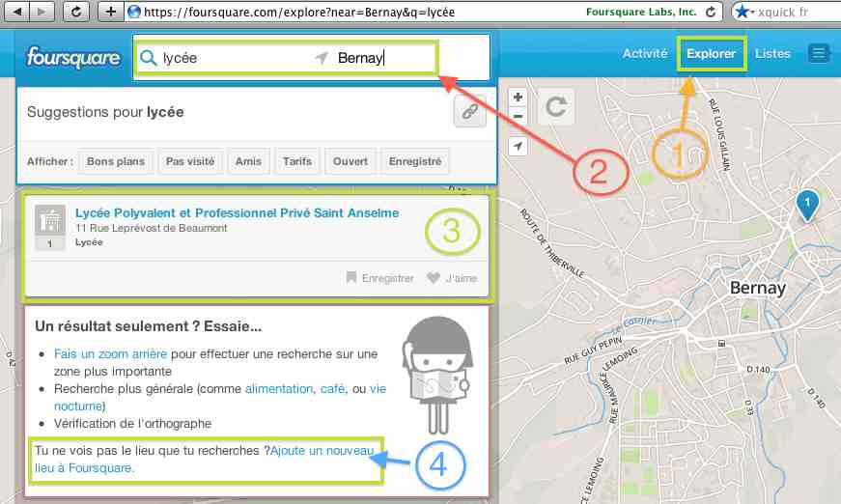Click the Foursquare Labs, Inc. certificate label
Screen dimensions: 841x504
(x=641, y=12)
